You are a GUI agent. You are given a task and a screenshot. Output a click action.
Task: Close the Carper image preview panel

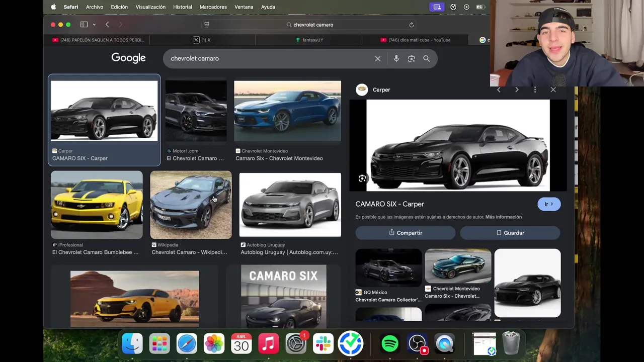(553, 89)
